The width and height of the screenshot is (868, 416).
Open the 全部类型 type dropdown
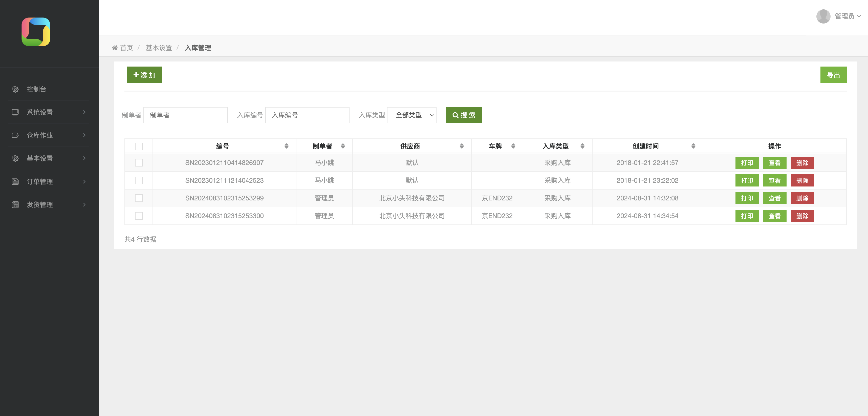tap(411, 115)
